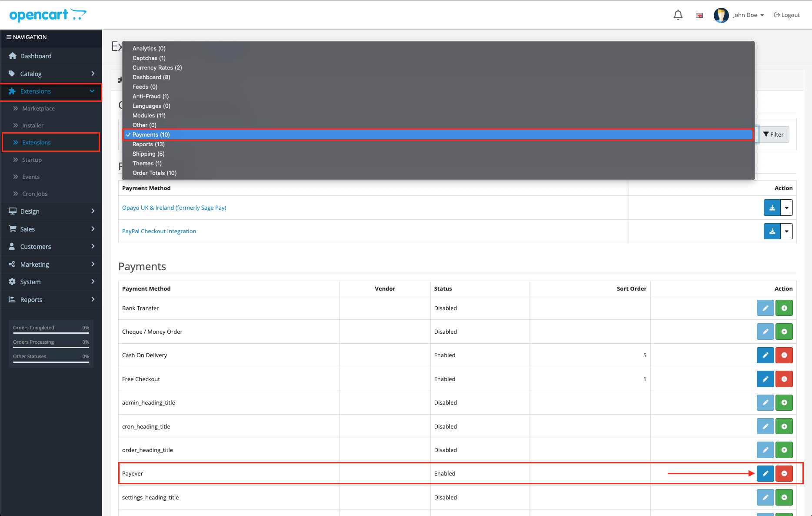The image size is (812, 516).
Task: Uninstall Cash On Delivery method
Action: click(x=784, y=355)
